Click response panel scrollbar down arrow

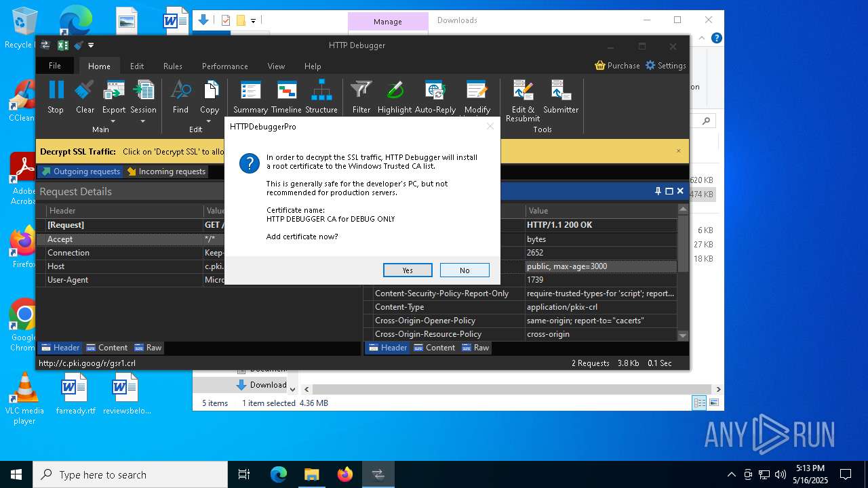pos(683,335)
